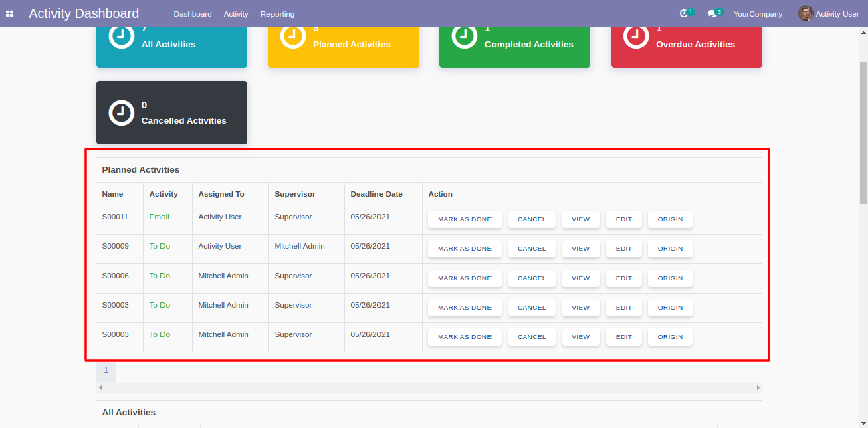Click the Activity User avatar picture
This screenshot has height=428, width=868.
tap(806, 13)
